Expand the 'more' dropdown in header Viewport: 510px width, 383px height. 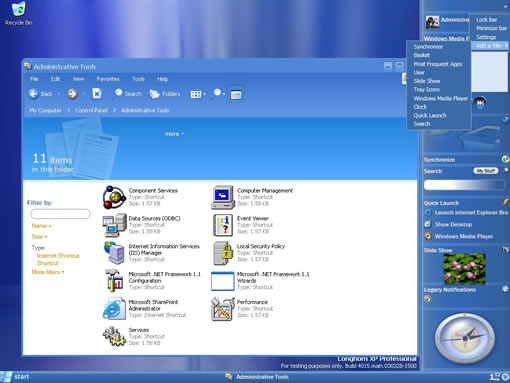(x=174, y=134)
